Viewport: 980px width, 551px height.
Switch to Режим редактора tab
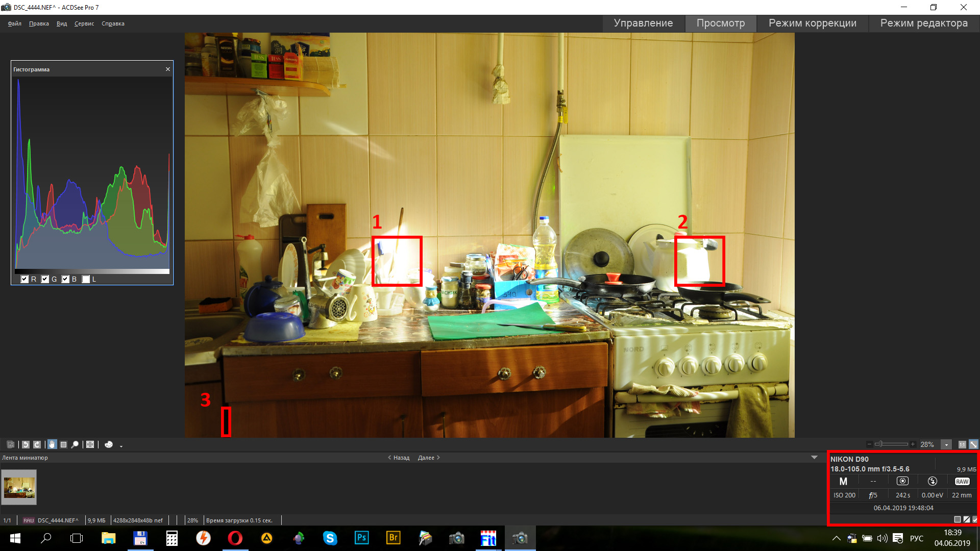point(923,23)
